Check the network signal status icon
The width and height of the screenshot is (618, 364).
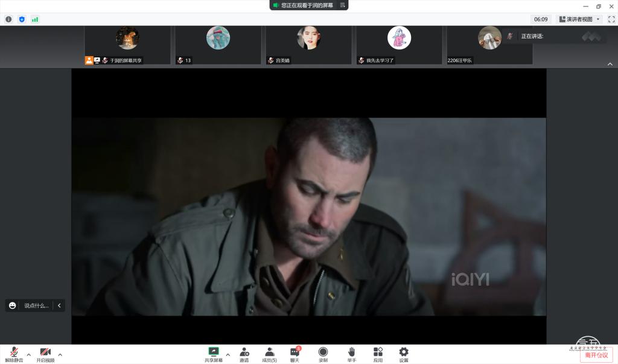[35, 19]
